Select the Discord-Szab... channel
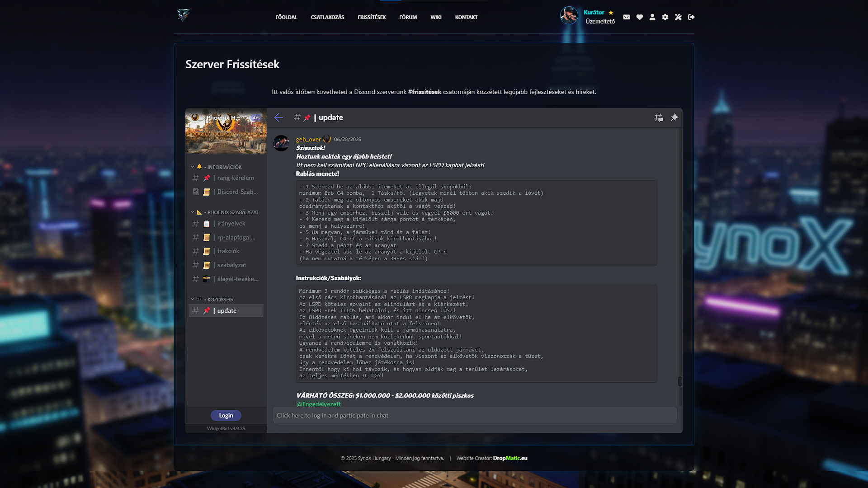 coord(226,192)
